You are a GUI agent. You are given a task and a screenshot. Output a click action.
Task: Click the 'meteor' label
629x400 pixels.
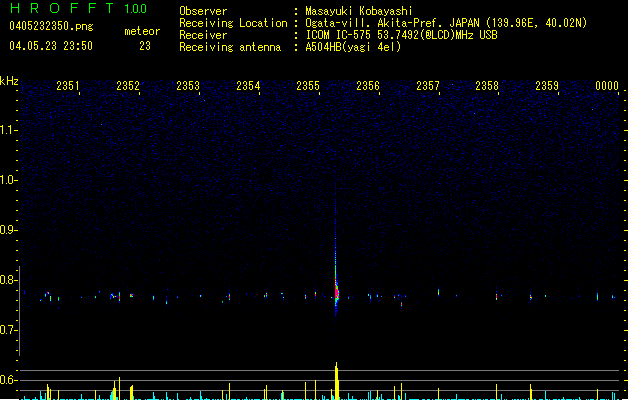(142, 31)
